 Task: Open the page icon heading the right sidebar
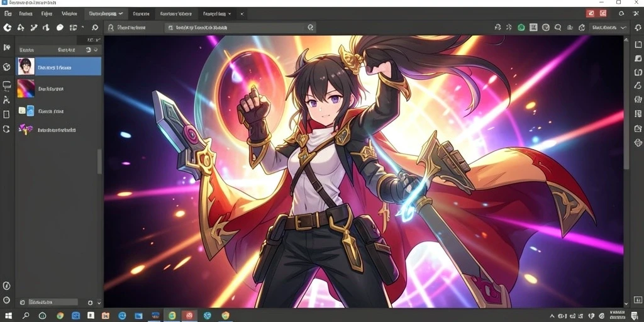(638, 45)
